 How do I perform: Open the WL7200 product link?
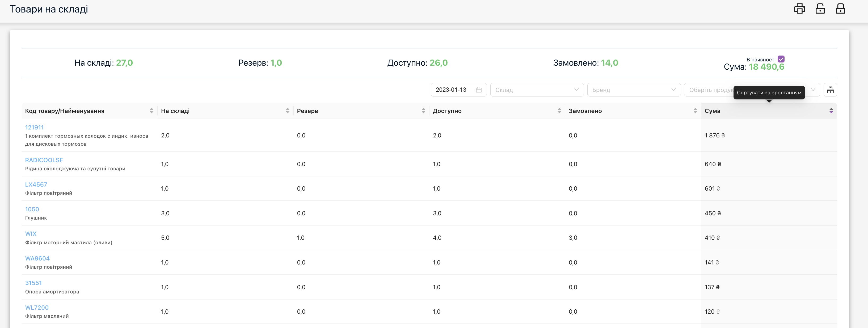pos(37,308)
